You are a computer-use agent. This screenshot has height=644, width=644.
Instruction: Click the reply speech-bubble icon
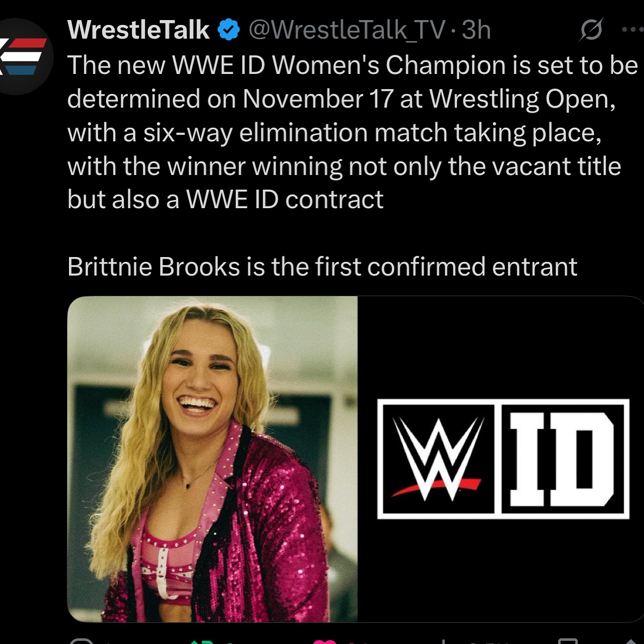point(82,641)
